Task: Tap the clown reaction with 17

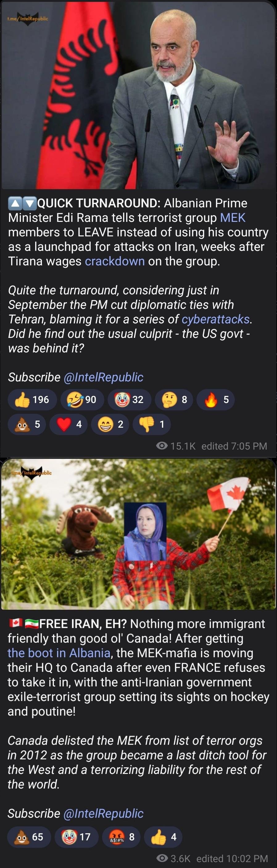Action: coord(77,837)
